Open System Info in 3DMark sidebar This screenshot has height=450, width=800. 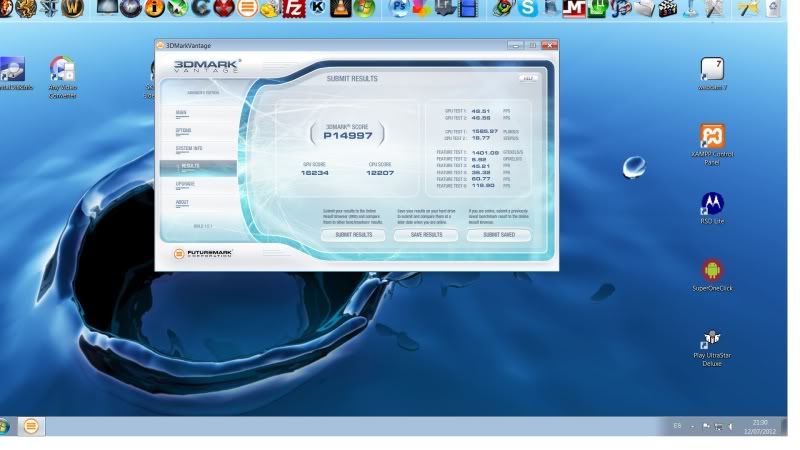point(189,148)
